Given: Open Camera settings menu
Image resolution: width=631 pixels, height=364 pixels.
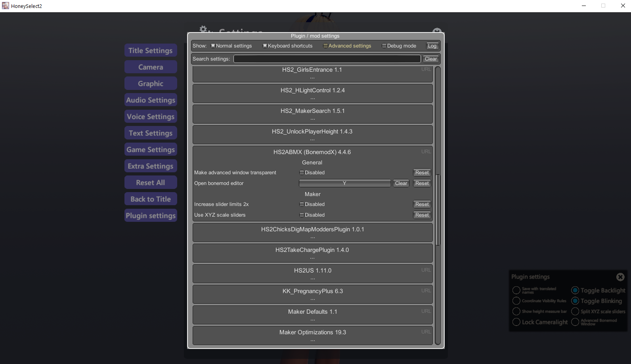Looking at the screenshot, I should pyautogui.click(x=151, y=67).
